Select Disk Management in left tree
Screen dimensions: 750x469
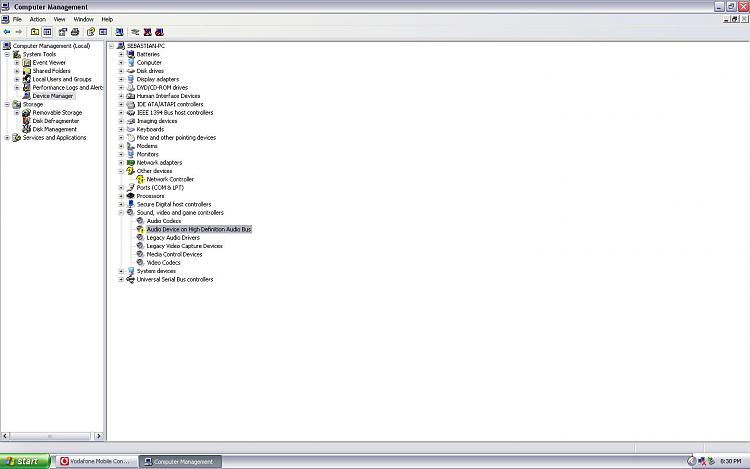tap(55, 129)
